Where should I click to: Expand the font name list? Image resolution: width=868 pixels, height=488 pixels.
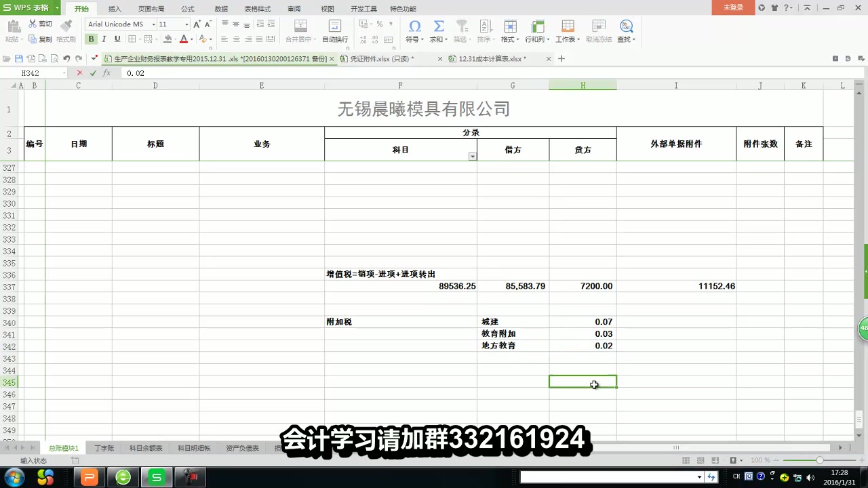[154, 24]
